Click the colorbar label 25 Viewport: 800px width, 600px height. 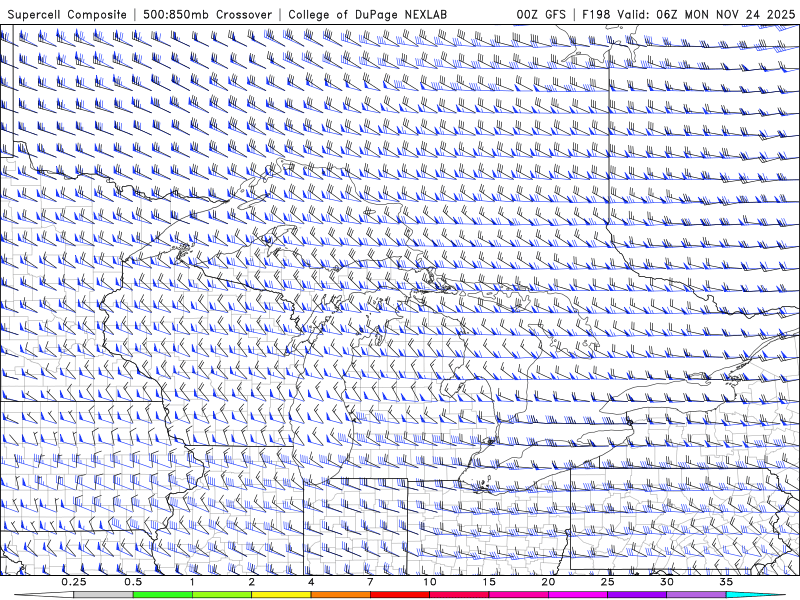point(607,582)
